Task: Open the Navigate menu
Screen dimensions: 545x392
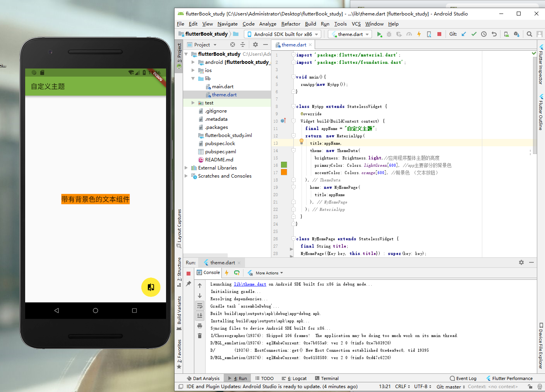Action: click(x=228, y=24)
